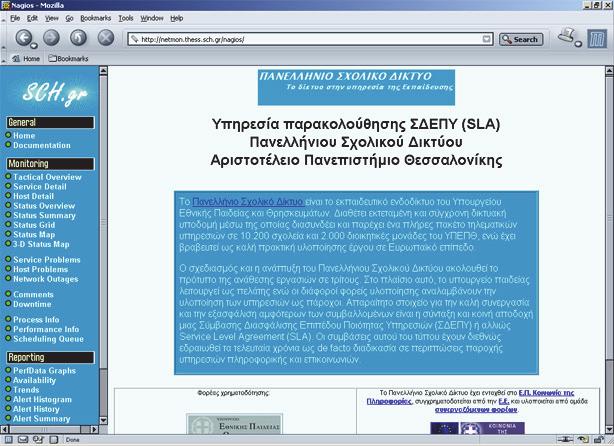
Task: Open Service Detail
Action: (40, 187)
